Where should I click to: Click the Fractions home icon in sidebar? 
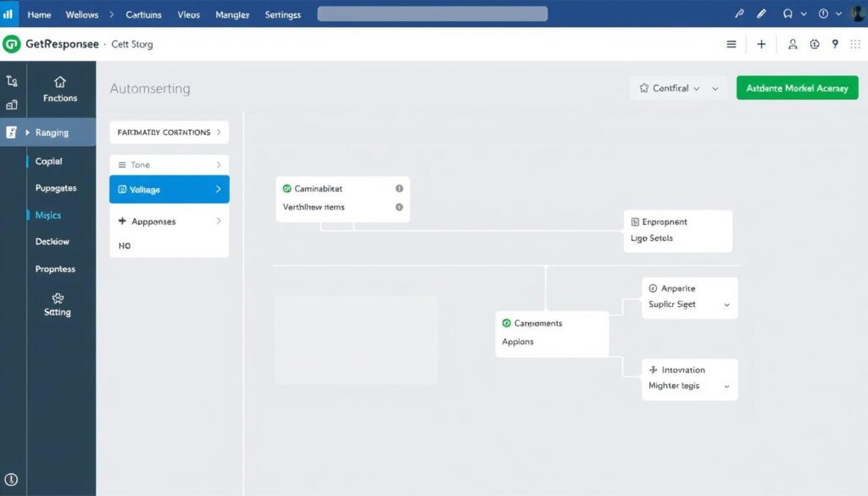(x=59, y=82)
